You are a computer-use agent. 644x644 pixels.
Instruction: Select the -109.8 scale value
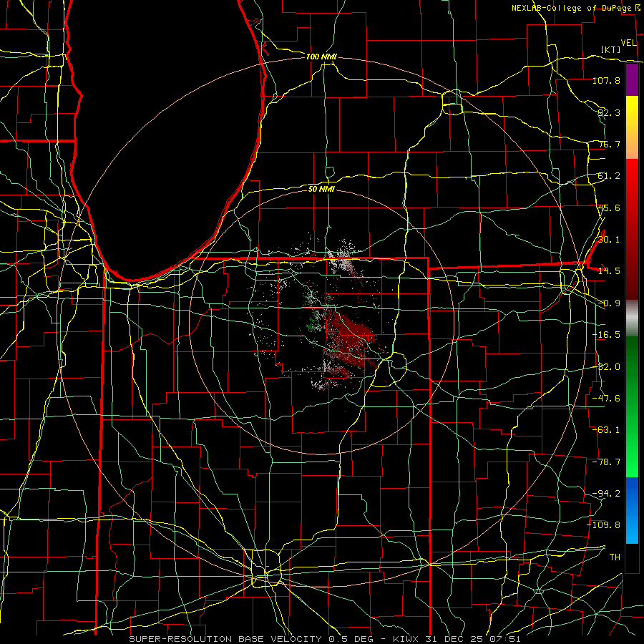coord(604,525)
